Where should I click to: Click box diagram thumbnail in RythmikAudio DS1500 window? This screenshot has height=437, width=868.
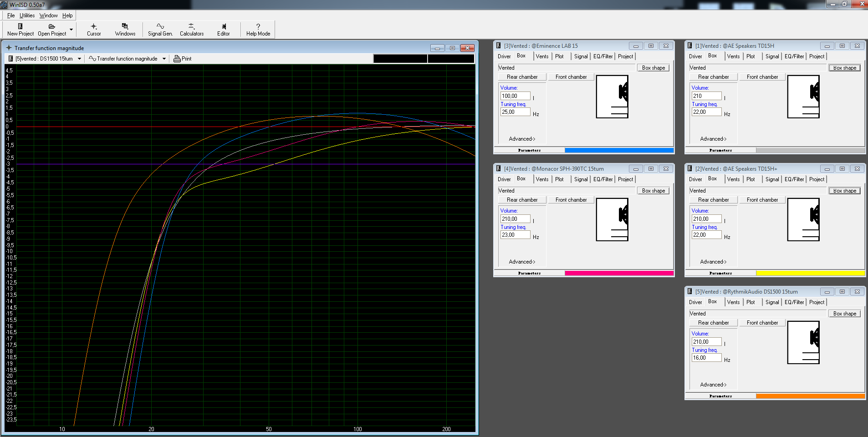[803, 342]
